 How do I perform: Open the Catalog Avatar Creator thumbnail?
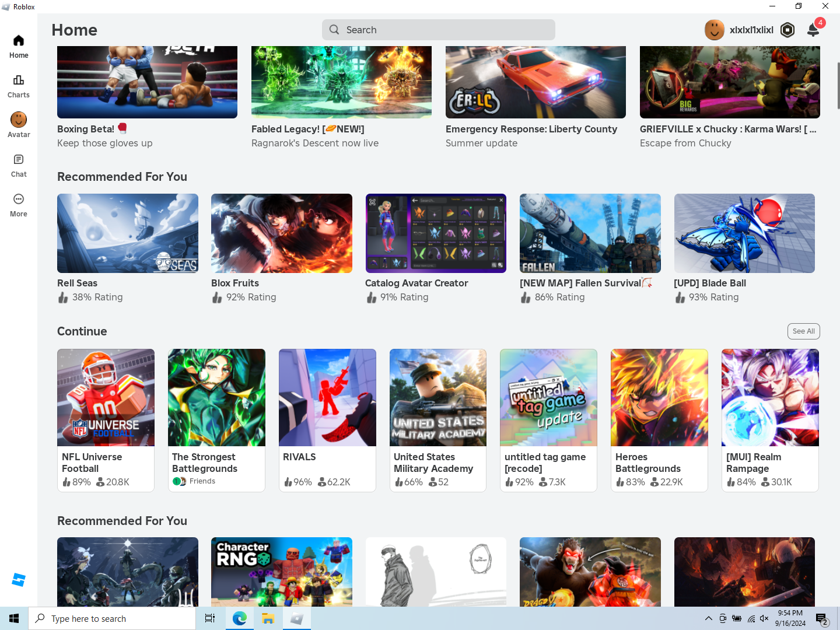tap(436, 233)
